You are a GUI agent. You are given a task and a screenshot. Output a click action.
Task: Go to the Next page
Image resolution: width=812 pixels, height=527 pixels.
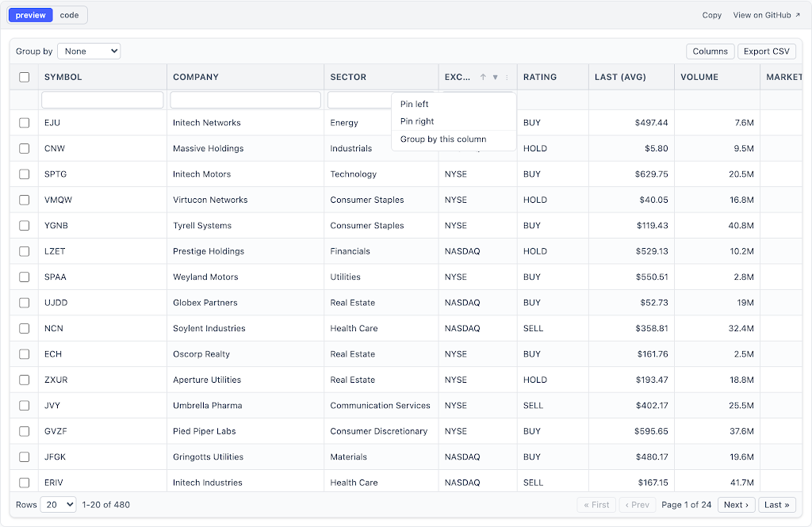[x=736, y=505]
